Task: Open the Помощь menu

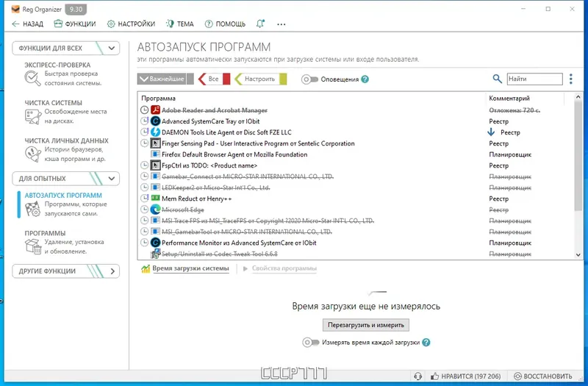Action: click(x=225, y=24)
